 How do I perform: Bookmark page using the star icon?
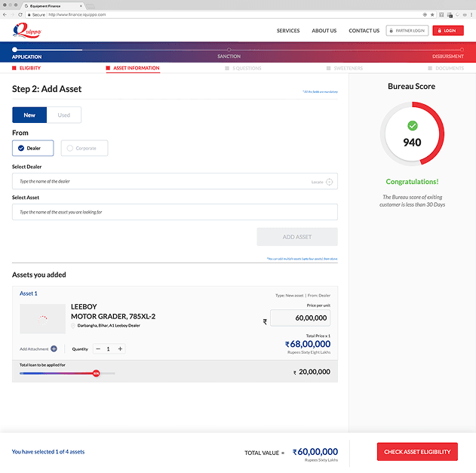[x=432, y=14]
